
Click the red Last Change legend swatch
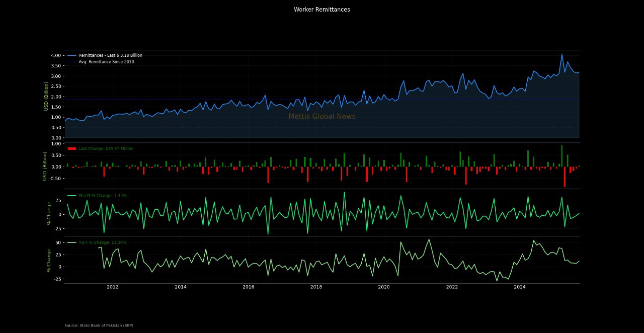pos(71,149)
